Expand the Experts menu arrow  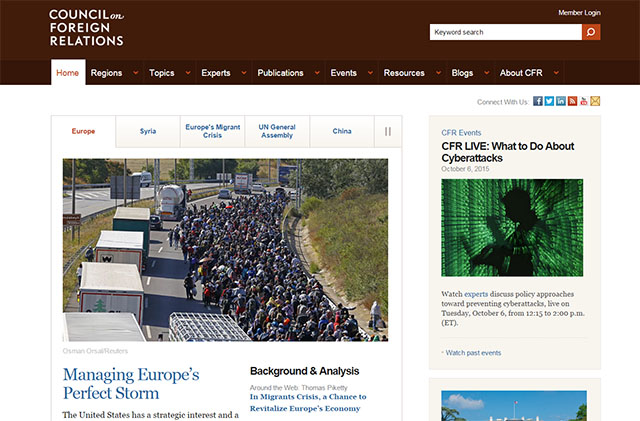244,73
